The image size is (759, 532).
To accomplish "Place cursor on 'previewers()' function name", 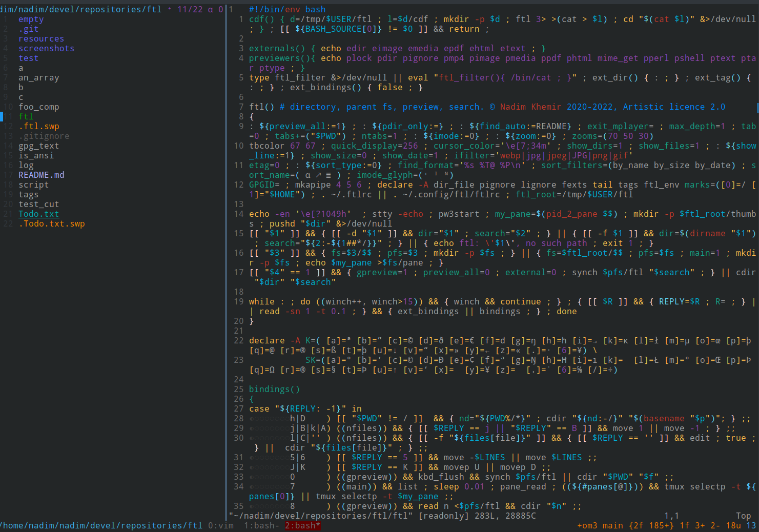I will [x=280, y=58].
